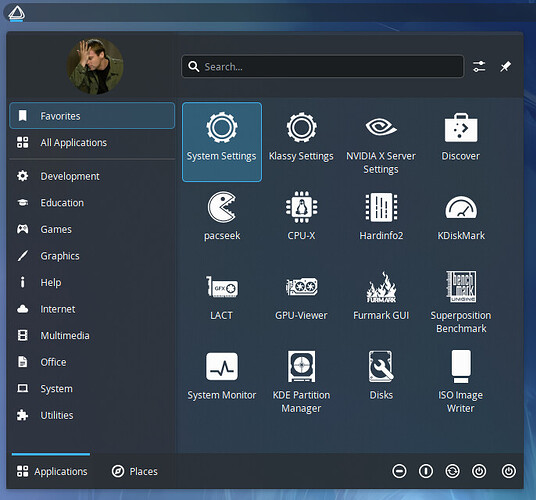Viewport: 536px width, 500px height.
Task: Browse the Utilities category
Action: click(92, 415)
